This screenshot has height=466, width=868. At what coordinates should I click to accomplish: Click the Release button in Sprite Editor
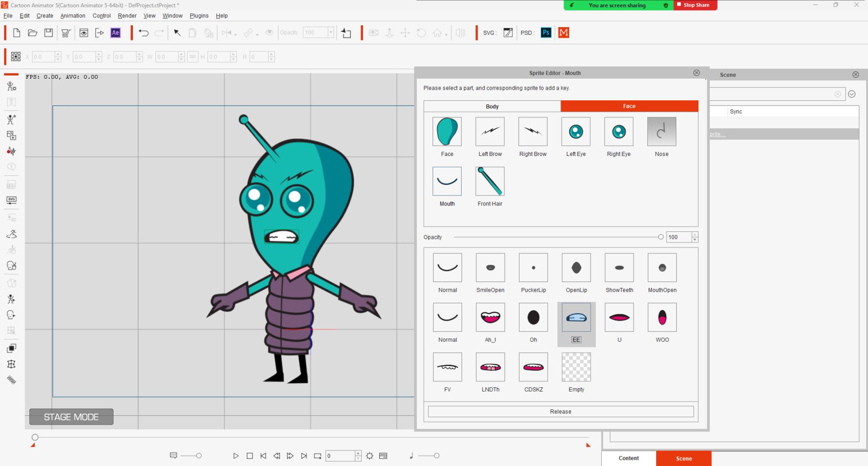[560, 411]
